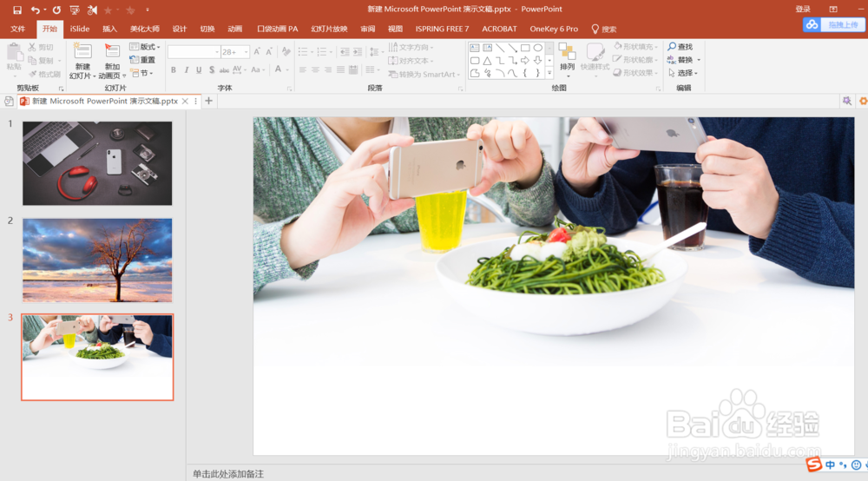Screen dimensions: 868x481
Task: Click the Reset (重置) slide button
Action: pos(142,60)
